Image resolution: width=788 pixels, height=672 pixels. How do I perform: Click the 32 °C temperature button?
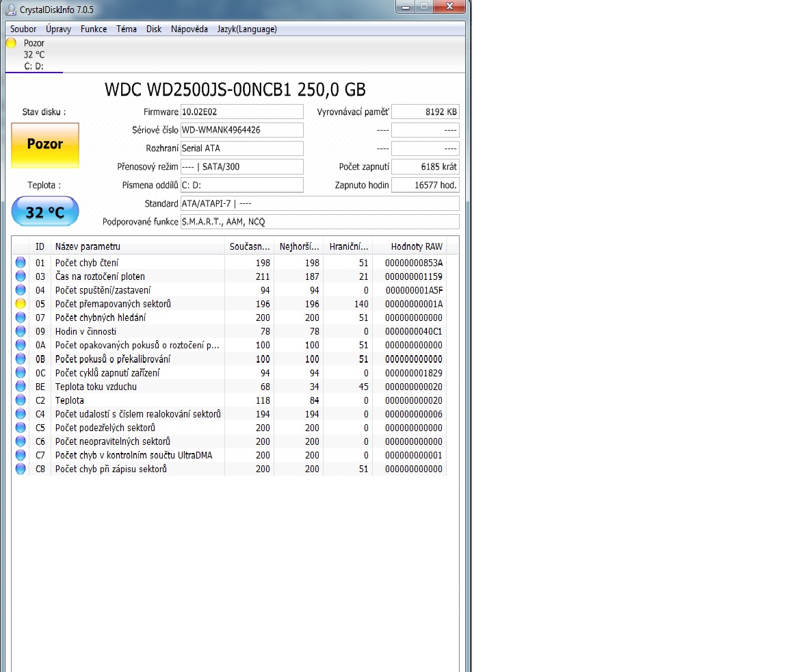click(x=45, y=211)
